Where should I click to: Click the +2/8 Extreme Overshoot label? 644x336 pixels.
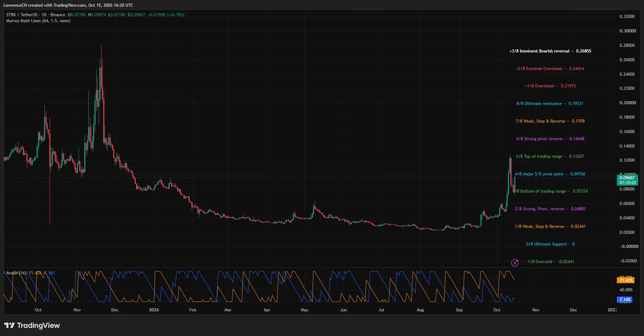coord(550,69)
